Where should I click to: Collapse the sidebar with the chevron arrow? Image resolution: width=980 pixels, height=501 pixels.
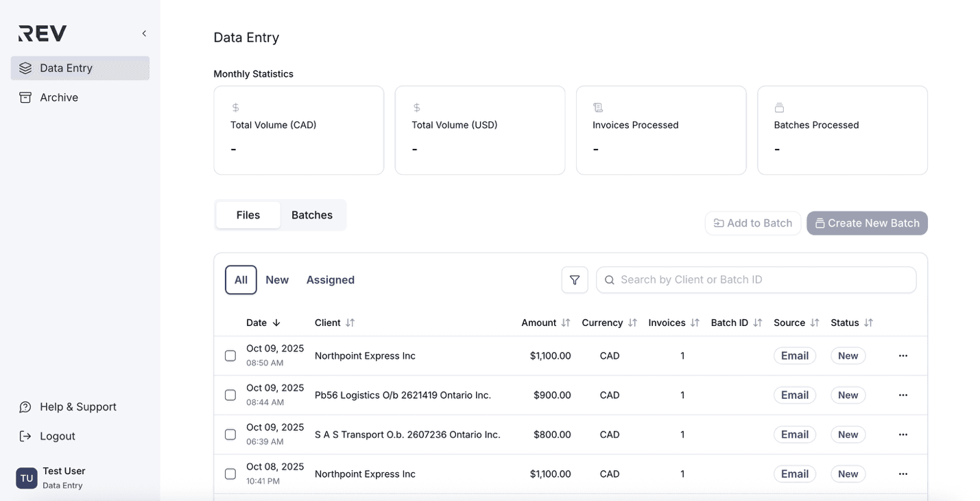[144, 34]
